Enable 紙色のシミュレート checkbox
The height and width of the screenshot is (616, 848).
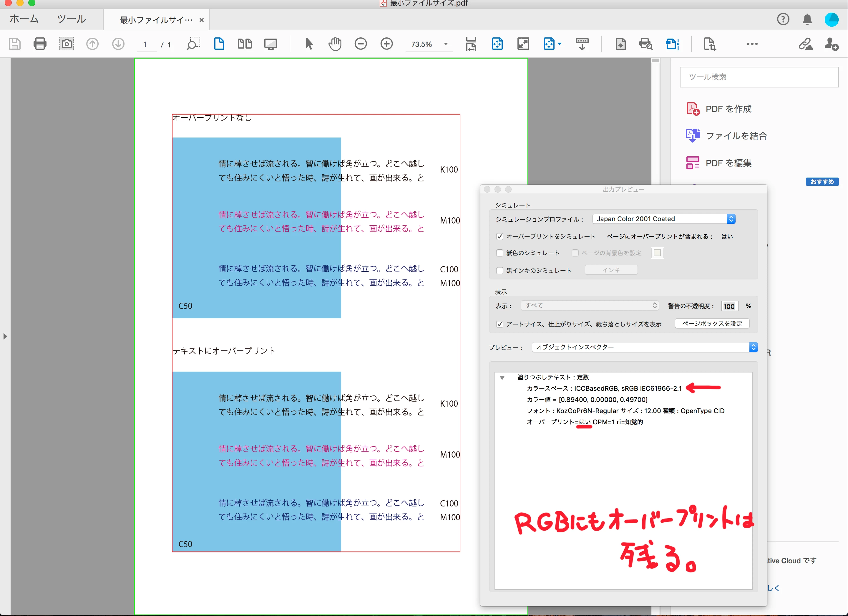coord(499,253)
